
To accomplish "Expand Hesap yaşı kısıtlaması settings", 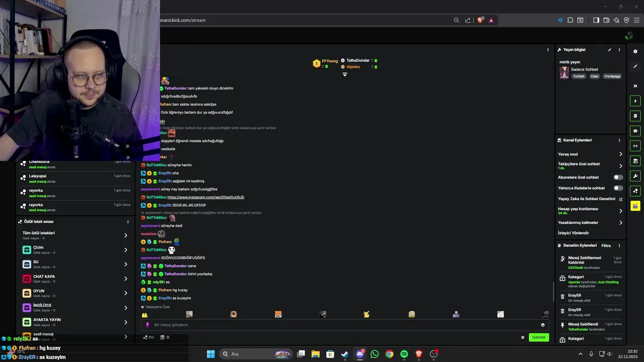I will (620, 211).
